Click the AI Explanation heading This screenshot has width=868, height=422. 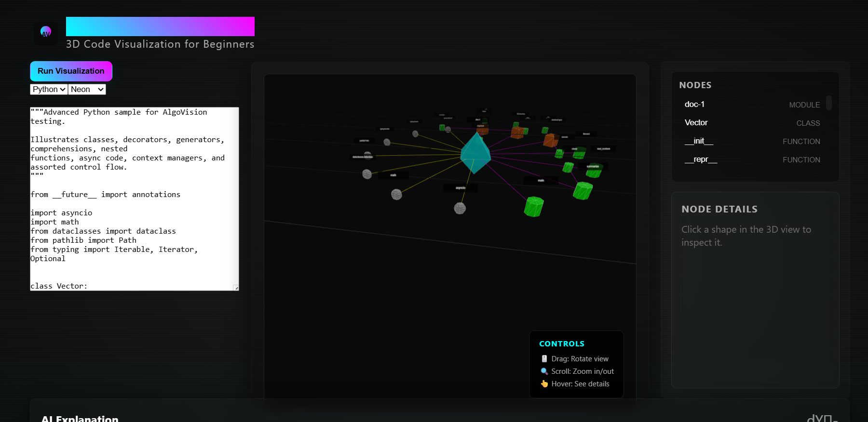click(80, 418)
